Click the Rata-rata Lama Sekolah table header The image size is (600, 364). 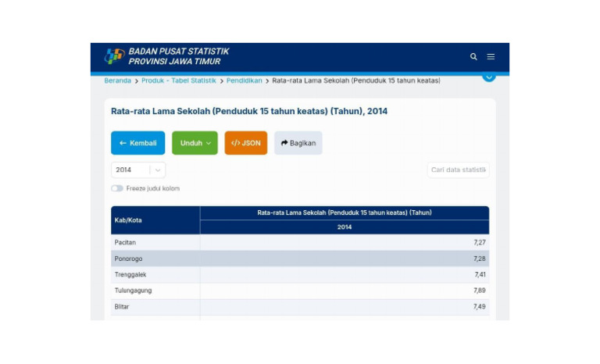pos(345,212)
